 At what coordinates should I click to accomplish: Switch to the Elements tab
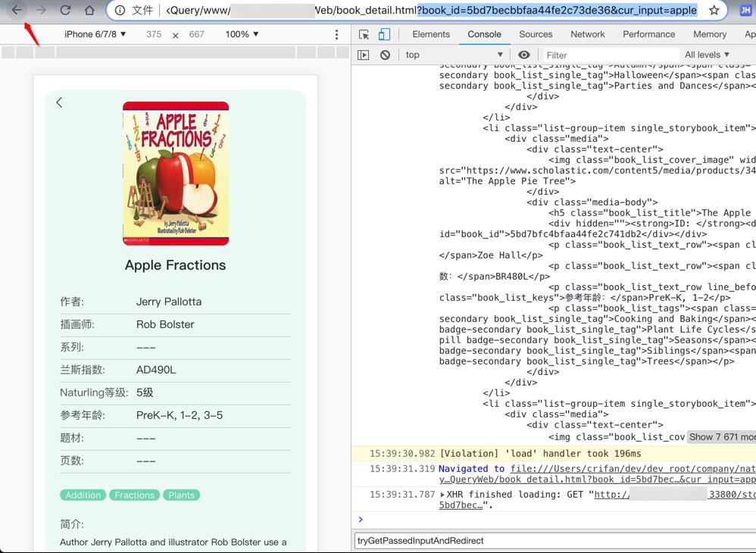(431, 35)
